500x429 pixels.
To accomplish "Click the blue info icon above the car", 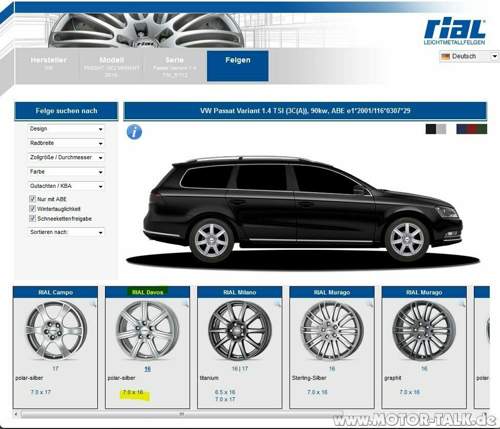I will tap(134, 132).
